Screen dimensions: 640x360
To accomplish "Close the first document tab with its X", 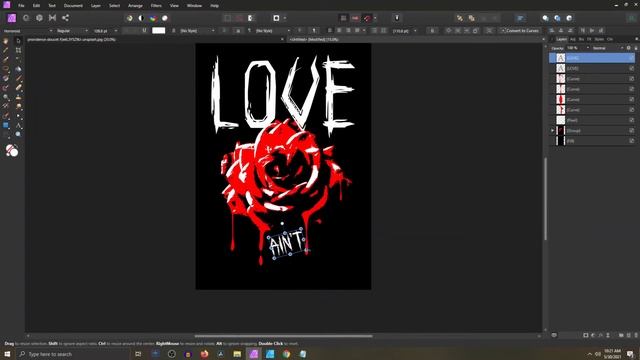I will 282,40.
